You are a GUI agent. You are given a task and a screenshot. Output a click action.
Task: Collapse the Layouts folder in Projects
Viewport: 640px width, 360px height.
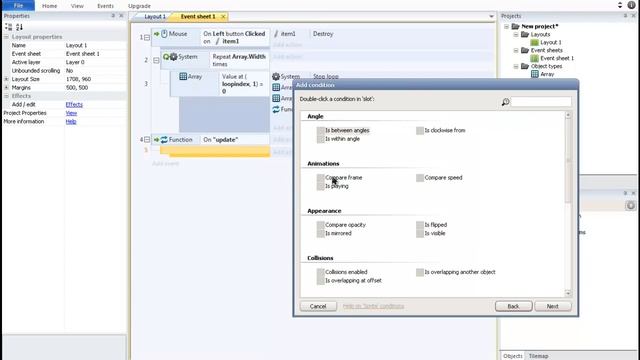(516, 35)
